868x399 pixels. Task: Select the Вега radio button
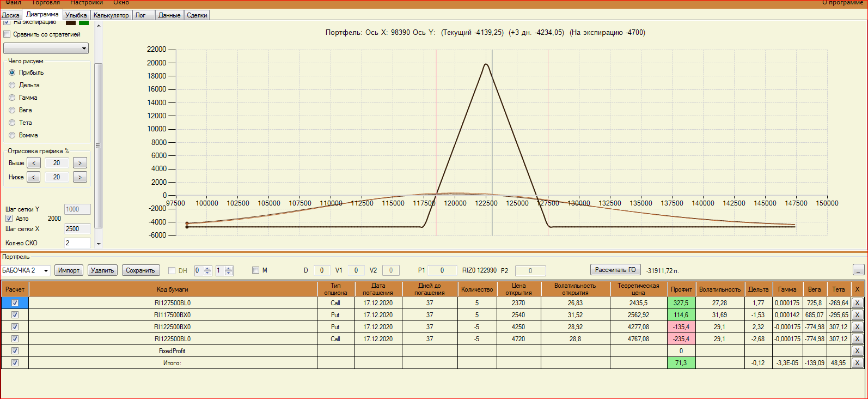click(12, 110)
